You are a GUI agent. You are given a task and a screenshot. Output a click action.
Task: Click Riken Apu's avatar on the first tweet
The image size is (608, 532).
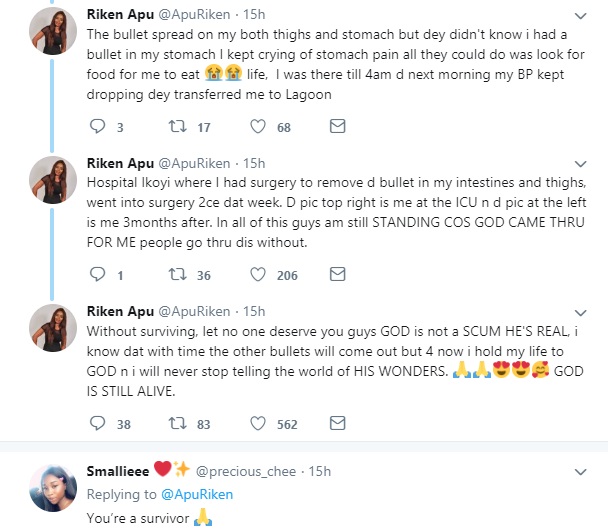pos(46,28)
